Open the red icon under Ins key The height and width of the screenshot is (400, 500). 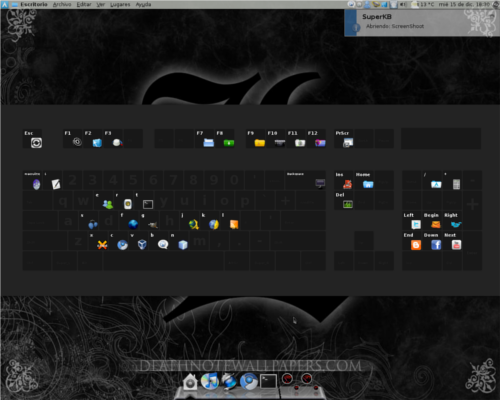tap(348, 184)
